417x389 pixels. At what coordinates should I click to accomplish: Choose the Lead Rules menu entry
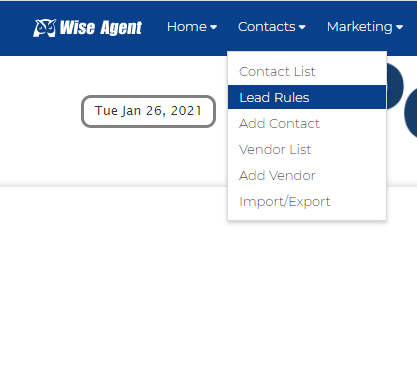[x=307, y=97]
